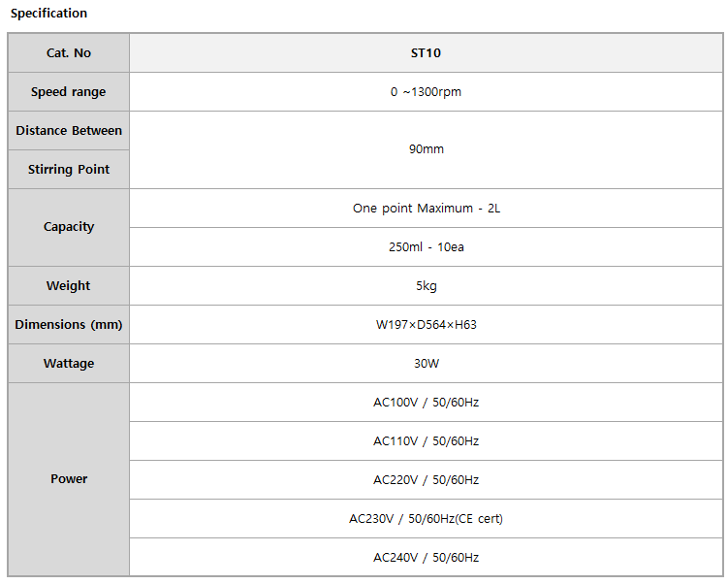Click the 250ml - 10ea cell
The width and height of the screenshot is (728, 584).
point(426,247)
